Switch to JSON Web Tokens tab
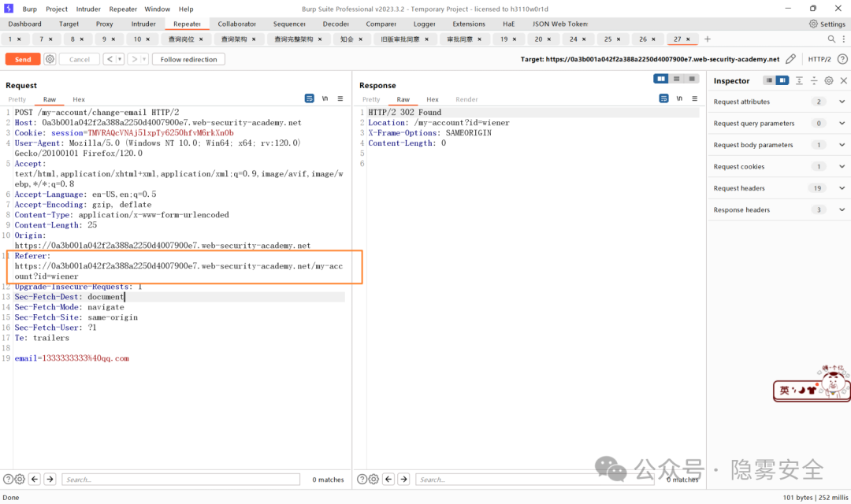Image resolution: width=851 pixels, height=504 pixels. tap(559, 24)
